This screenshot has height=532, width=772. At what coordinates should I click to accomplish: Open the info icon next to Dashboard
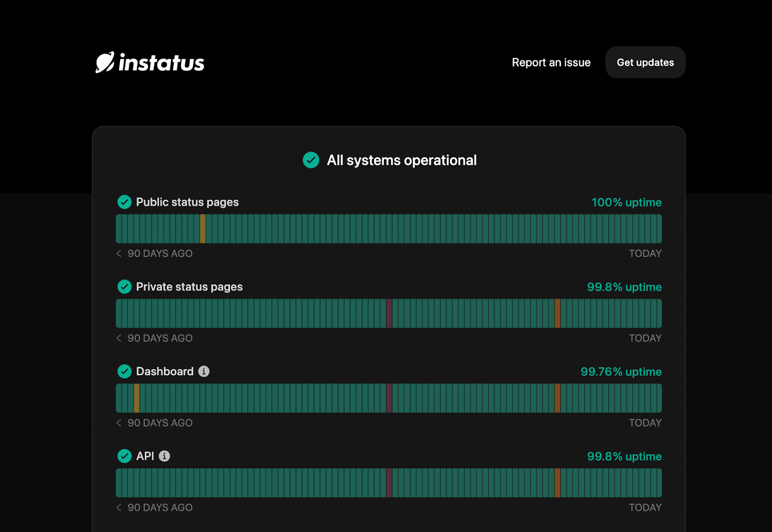pos(204,371)
